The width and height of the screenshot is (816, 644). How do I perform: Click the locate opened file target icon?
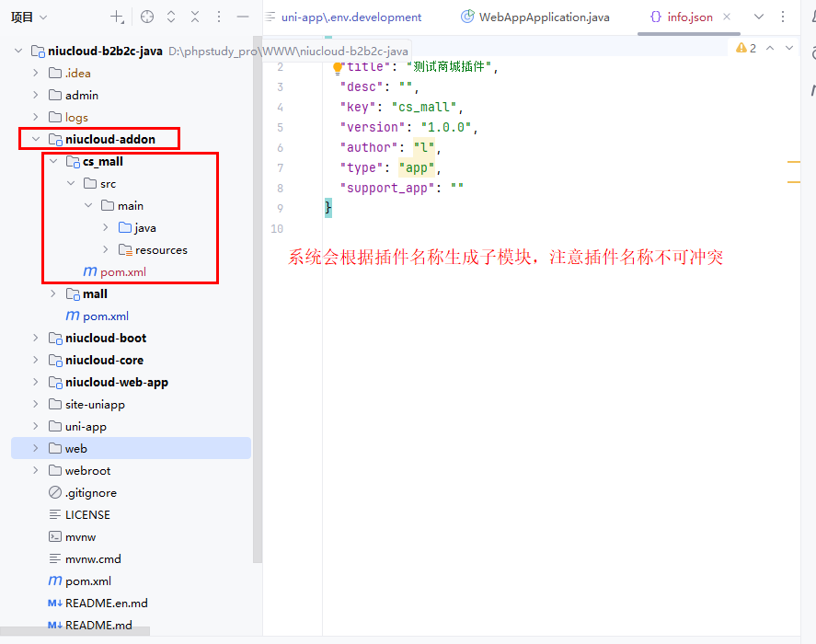(147, 17)
